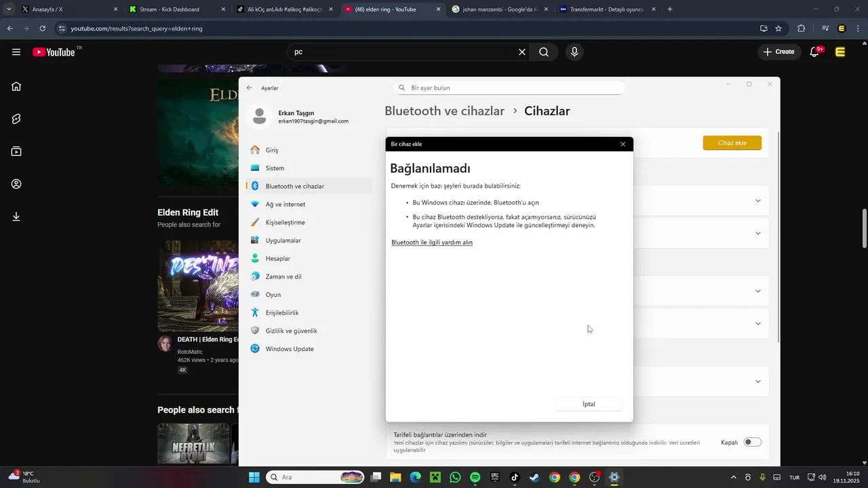The image size is (868, 488).
Task: Reload the Chrome page
Action: click(x=42, y=28)
